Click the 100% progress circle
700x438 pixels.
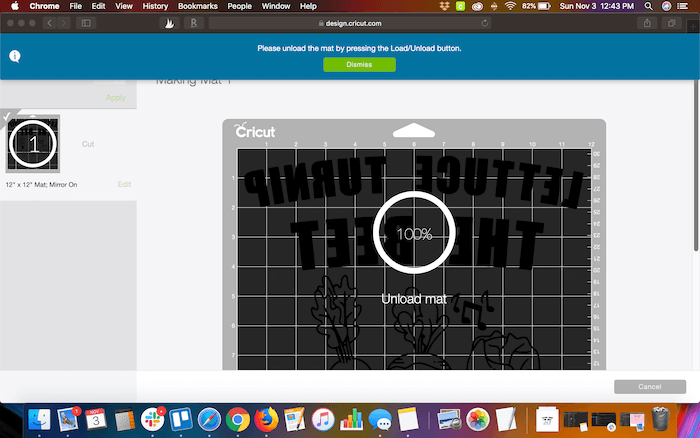[x=414, y=233]
